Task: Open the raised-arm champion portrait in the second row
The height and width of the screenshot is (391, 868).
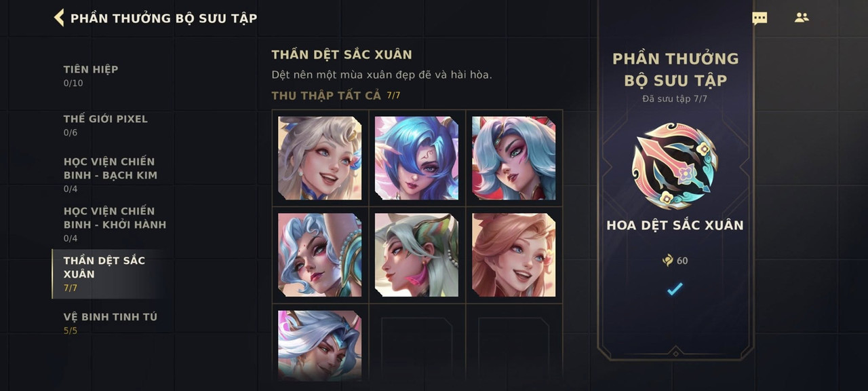Action: pyautogui.click(x=320, y=255)
